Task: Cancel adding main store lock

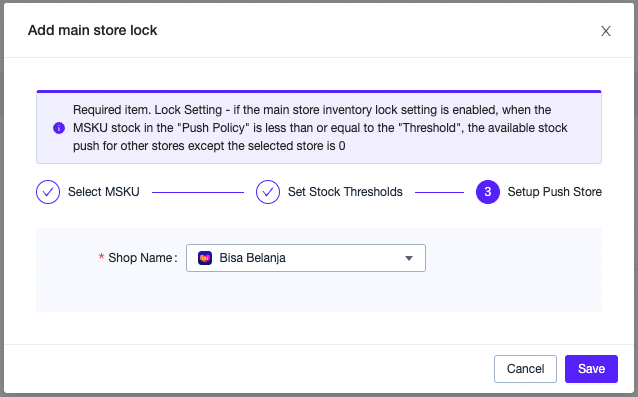Action: 525,369
